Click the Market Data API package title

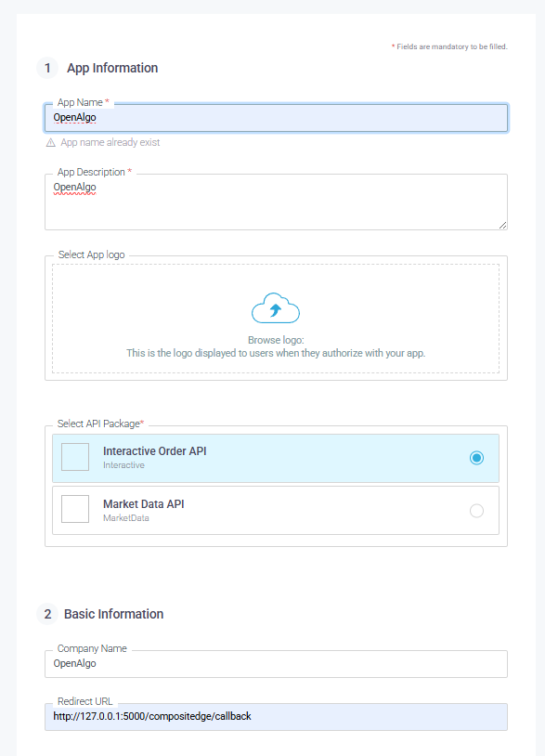click(144, 503)
